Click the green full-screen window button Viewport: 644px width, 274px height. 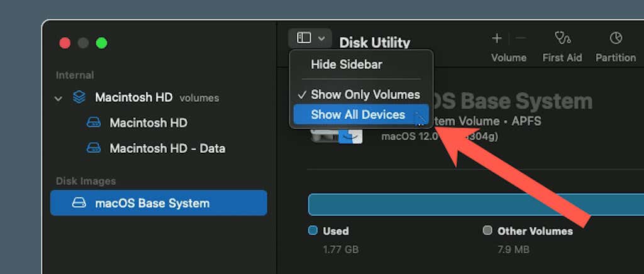[101, 43]
